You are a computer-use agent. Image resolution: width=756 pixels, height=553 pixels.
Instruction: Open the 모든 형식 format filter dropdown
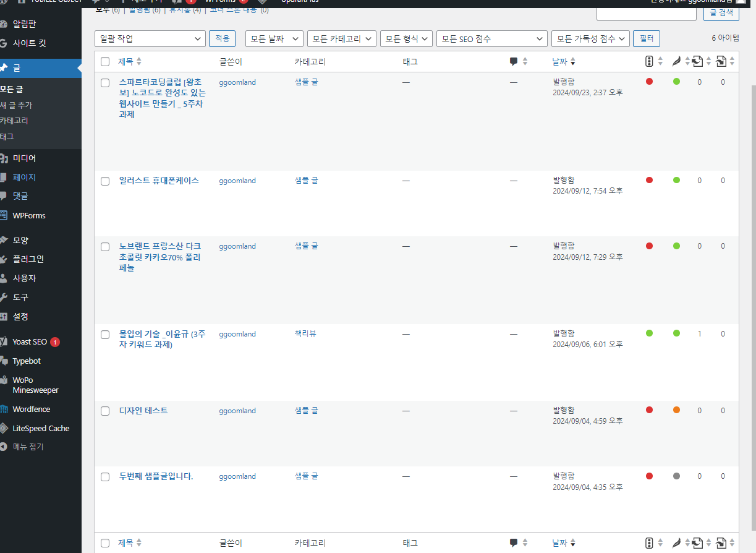point(407,38)
